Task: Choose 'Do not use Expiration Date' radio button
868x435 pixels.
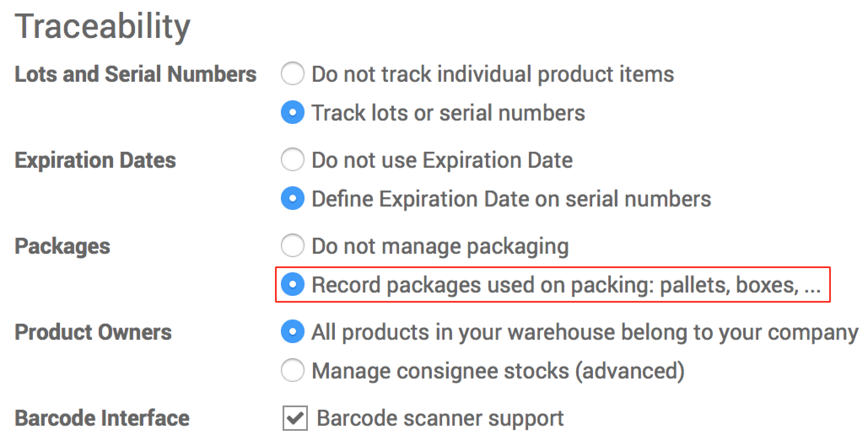Action: tap(292, 160)
